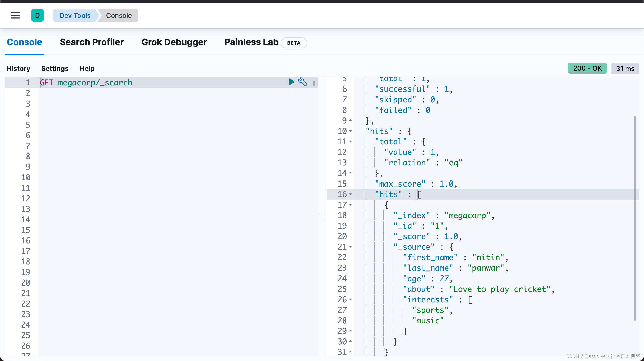
Task: Click the 200 - OK status badge
Action: coord(587,68)
